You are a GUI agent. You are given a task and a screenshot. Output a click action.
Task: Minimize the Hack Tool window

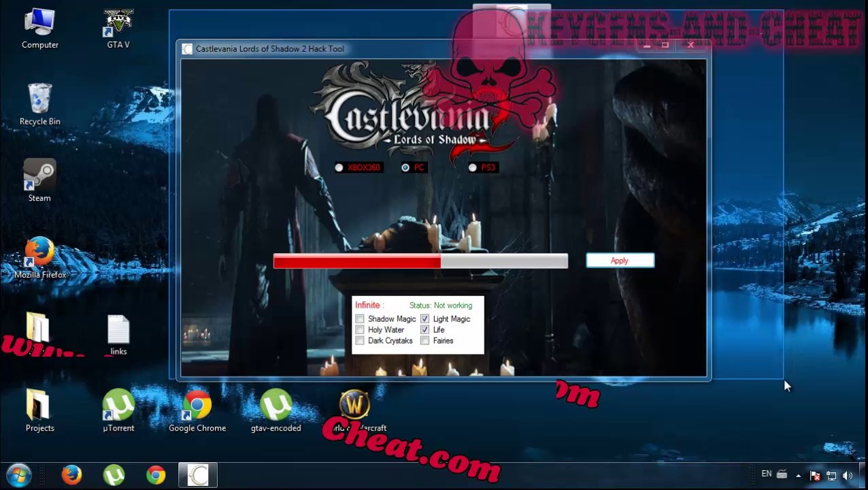point(646,46)
